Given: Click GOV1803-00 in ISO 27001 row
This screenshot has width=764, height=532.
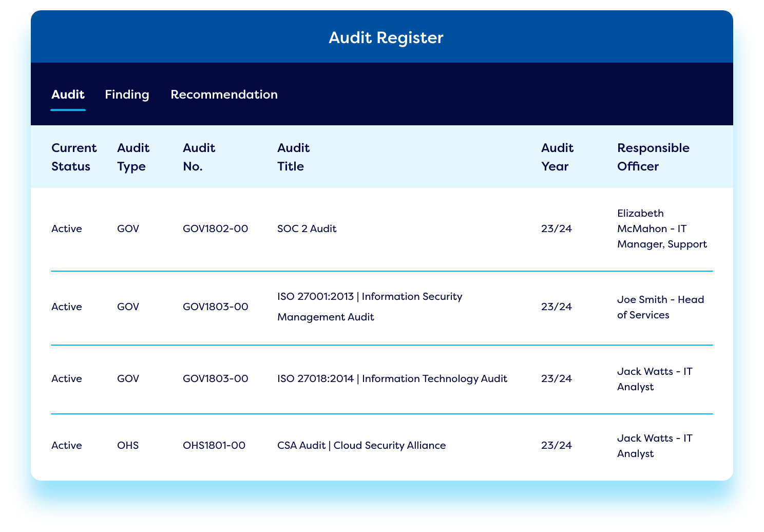Looking at the screenshot, I should click(x=216, y=307).
